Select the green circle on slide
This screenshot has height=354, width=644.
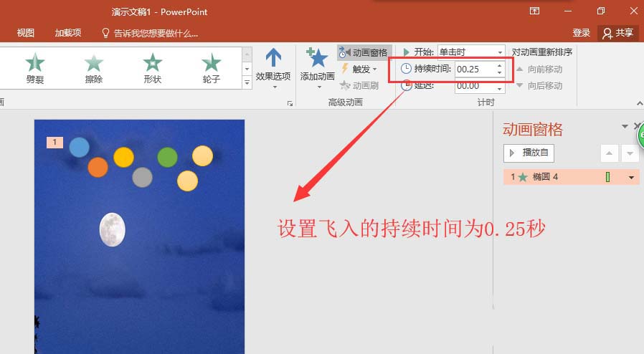pyautogui.click(x=168, y=157)
